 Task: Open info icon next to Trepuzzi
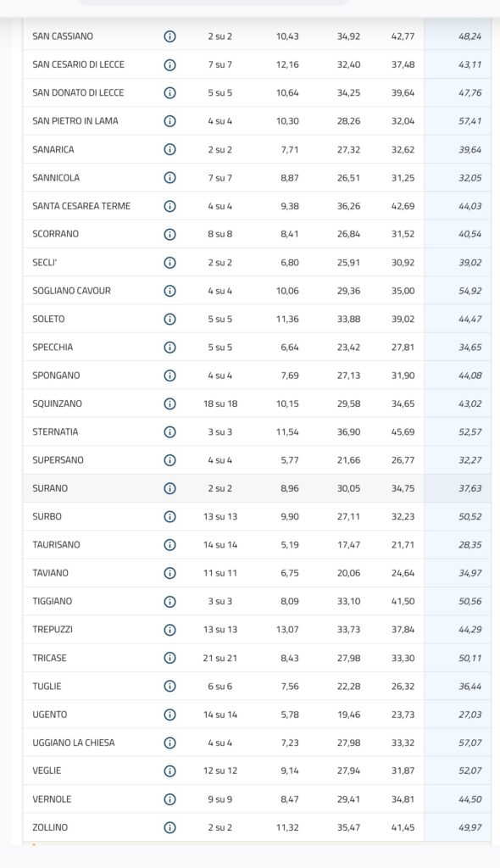[x=170, y=630]
